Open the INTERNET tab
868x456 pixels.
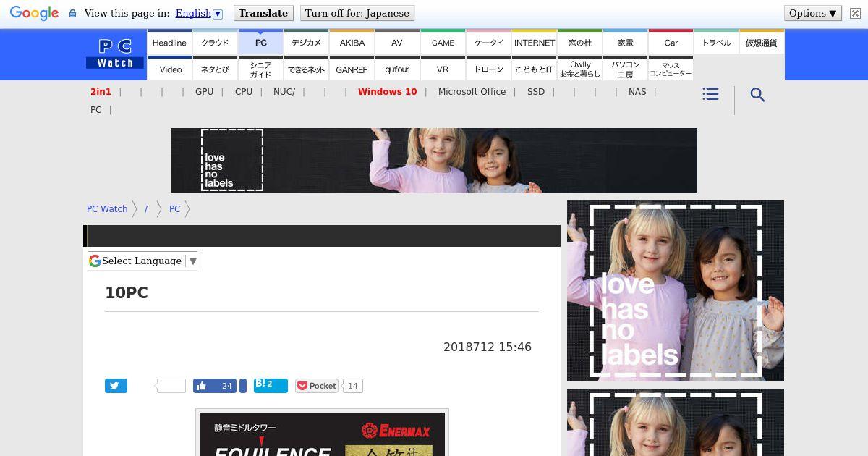pyautogui.click(x=534, y=42)
